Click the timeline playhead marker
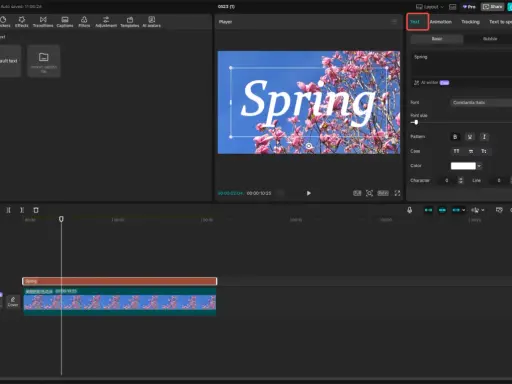 pos(61,219)
